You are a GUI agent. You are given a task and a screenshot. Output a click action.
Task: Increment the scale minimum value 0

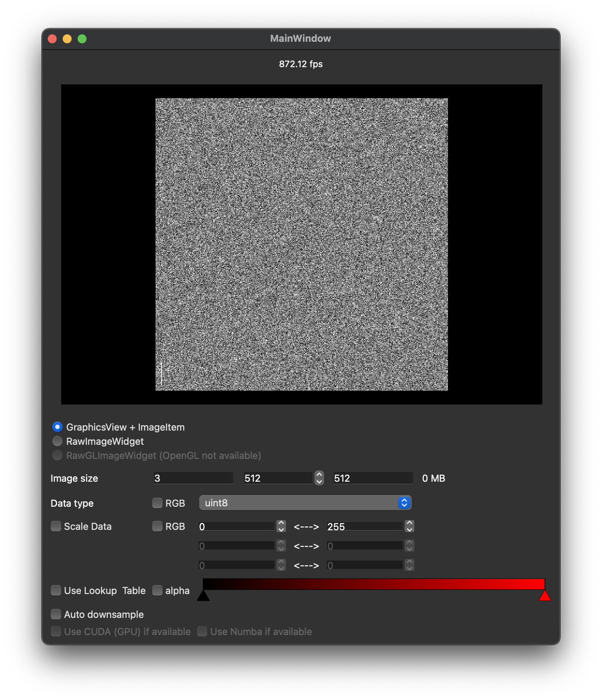[281, 523]
